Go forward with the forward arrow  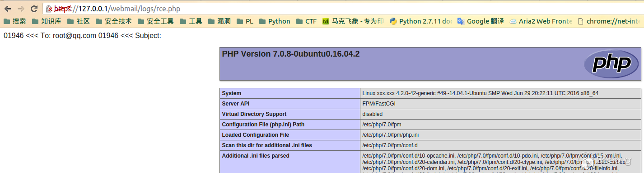click(21, 9)
